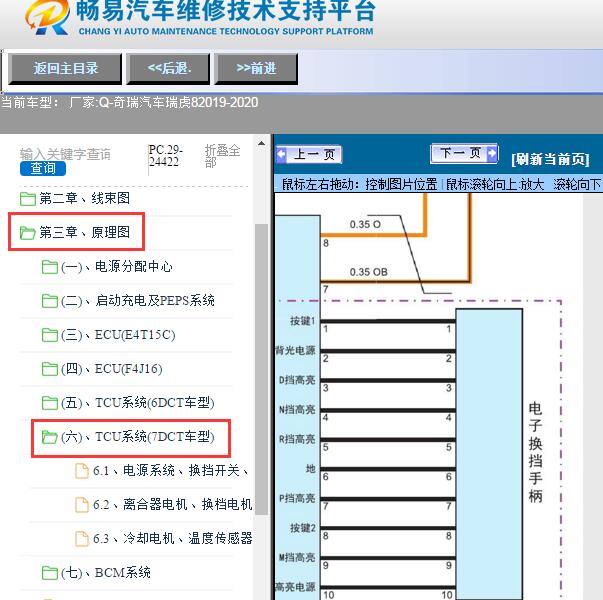Expand (二)、启动充电及PEPS系统 section
Viewport: 603px width, 600px height.
(x=138, y=300)
